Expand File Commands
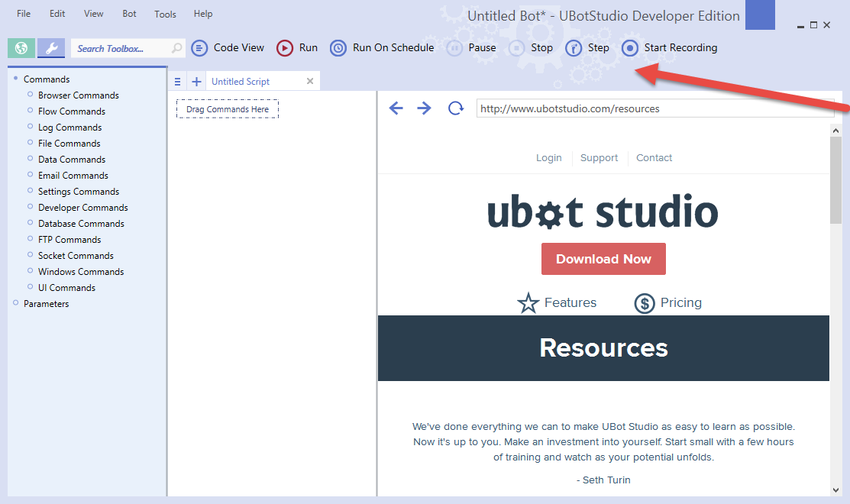Viewport: 850px width, 504px height. [x=31, y=143]
